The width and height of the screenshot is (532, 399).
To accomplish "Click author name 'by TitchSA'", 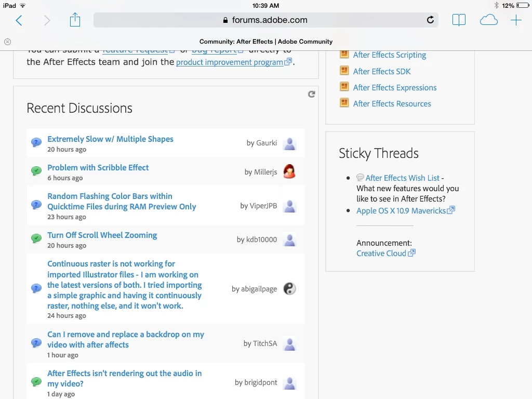I will [x=260, y=343].
